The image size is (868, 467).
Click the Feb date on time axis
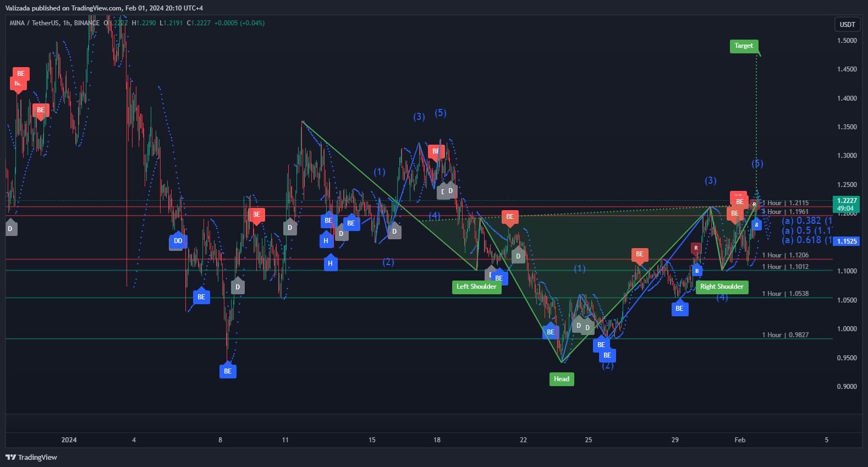[x=740, y=440]
